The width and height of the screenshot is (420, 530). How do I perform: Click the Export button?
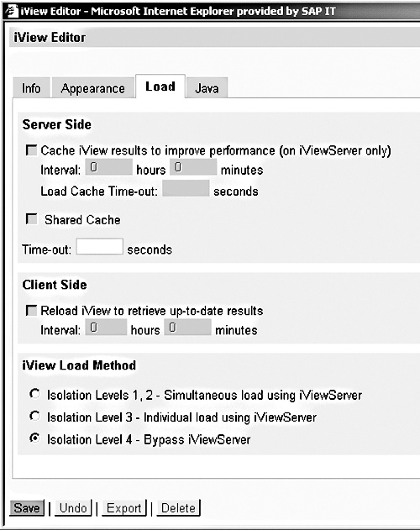click(124, 507)
